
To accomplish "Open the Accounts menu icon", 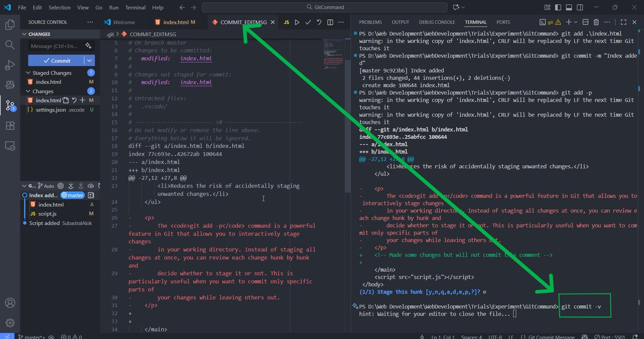I will coord(9,303).
